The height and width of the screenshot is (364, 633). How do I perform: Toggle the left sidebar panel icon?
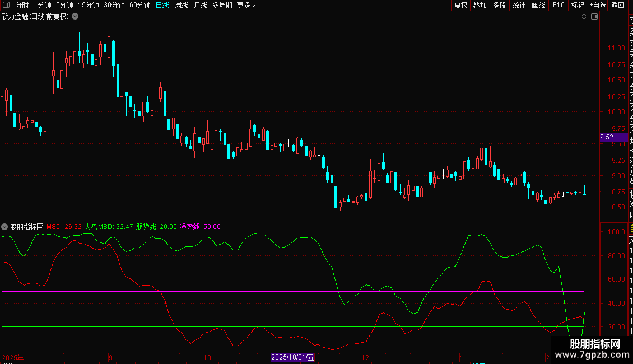coord(6,5)
